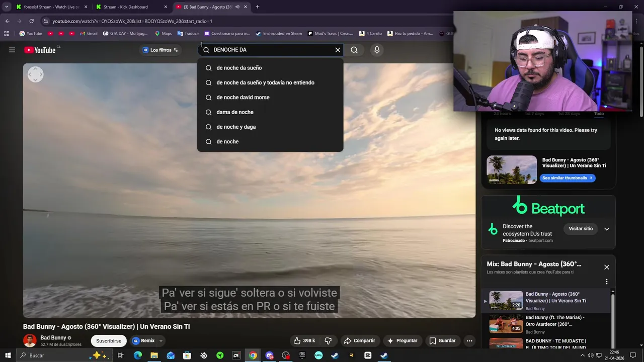Close the Bad Bunny - Agosto browser tab
The height and width of the screenshot is (362, 644).
pos(246,7)
